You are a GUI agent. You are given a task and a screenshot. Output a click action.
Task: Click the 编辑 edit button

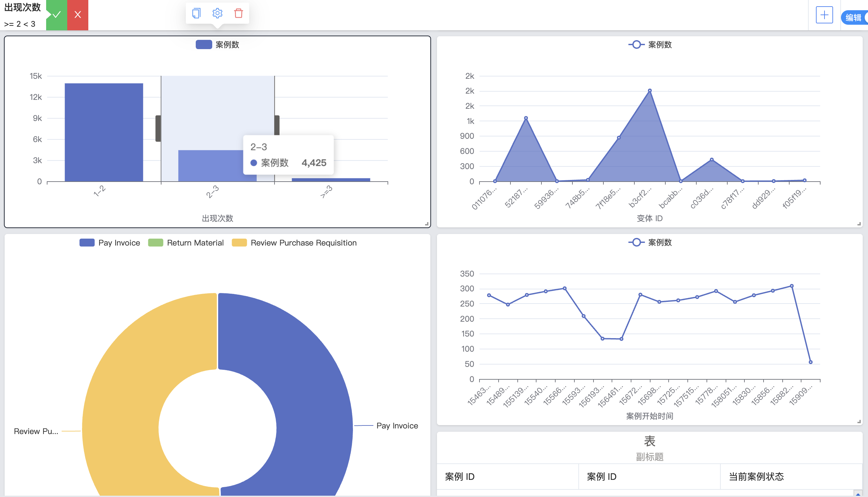[x=854, y=18]
